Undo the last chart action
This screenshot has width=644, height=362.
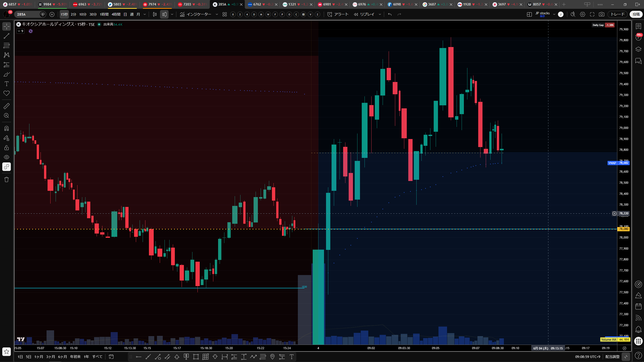click(390, 14)
